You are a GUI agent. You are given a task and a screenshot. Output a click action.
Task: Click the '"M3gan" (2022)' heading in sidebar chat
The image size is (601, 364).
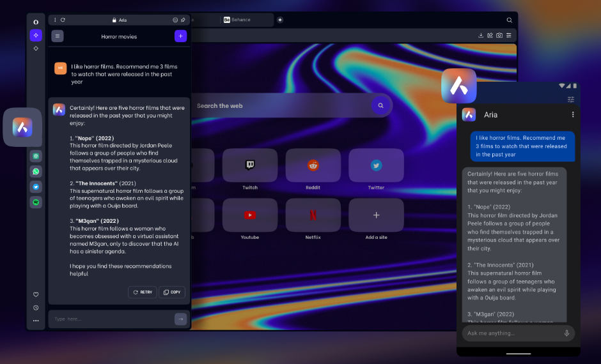coord(94,221)
